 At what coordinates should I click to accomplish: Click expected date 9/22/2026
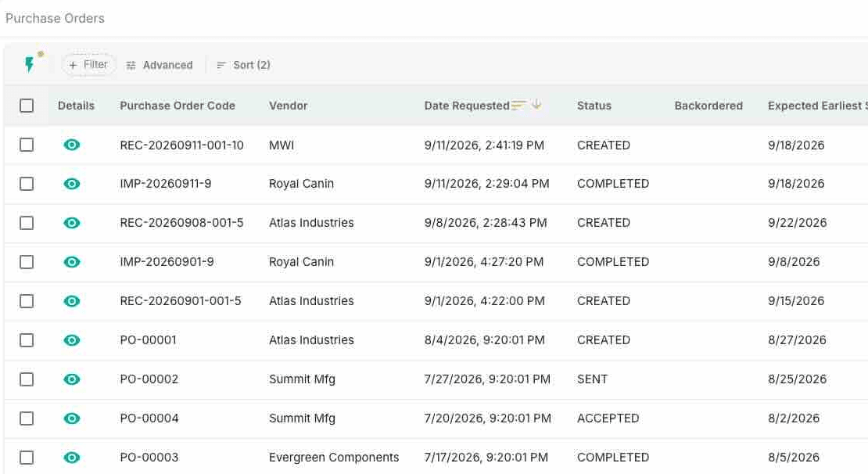pyautogui.click(x=797, y=223)
